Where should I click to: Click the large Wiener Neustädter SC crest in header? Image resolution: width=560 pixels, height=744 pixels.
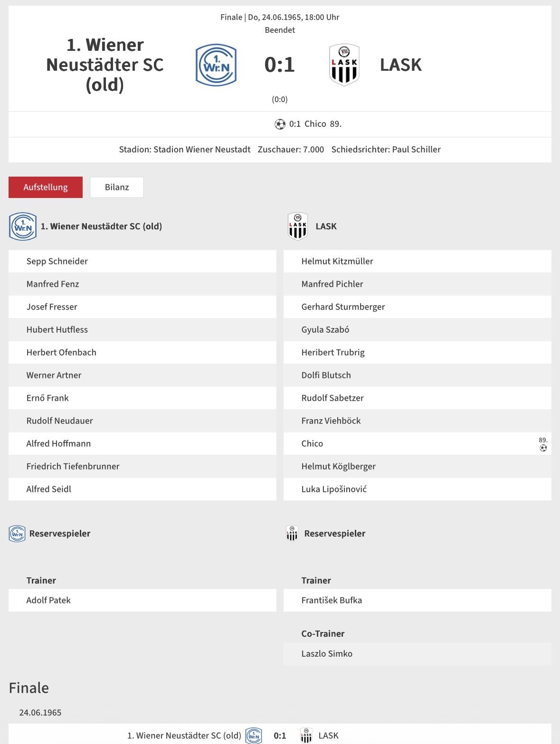(x=216, y=65)
